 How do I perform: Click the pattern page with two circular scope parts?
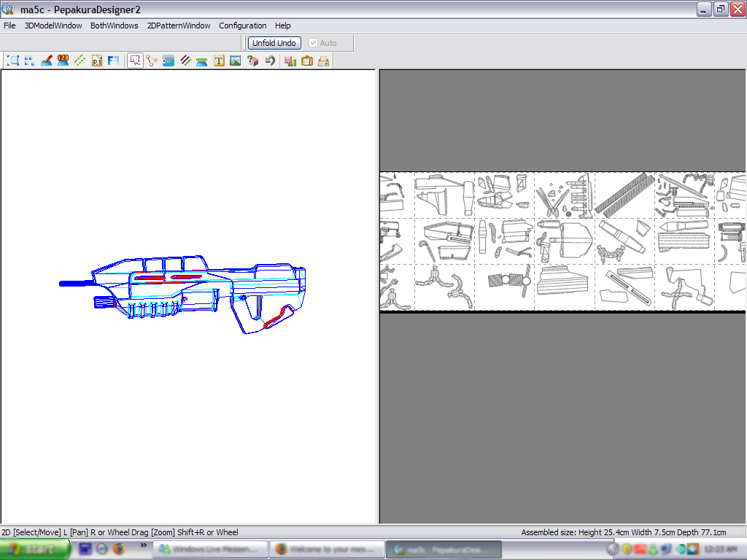coord(505,287)
